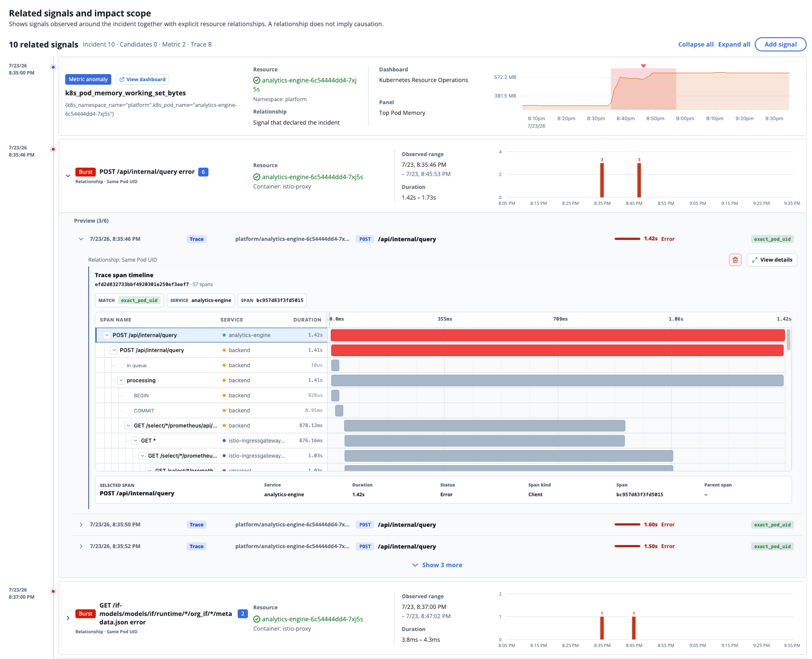This screenshot has height=659, width=812.
Task: Click the SPAN NAME column header
Action: pos(115,320)
